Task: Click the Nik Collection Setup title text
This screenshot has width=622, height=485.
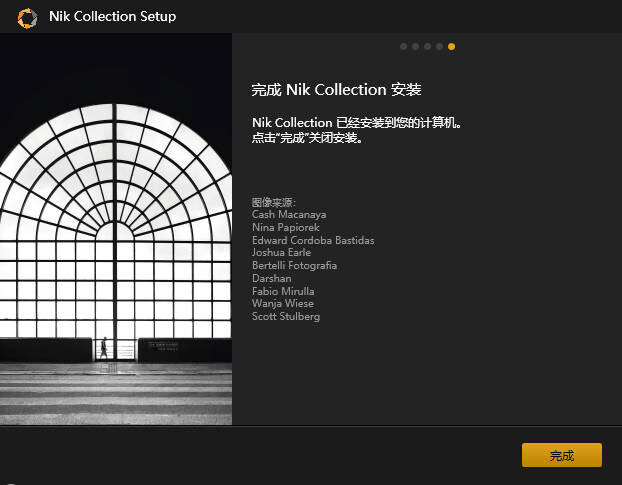Action: [112, 16]
